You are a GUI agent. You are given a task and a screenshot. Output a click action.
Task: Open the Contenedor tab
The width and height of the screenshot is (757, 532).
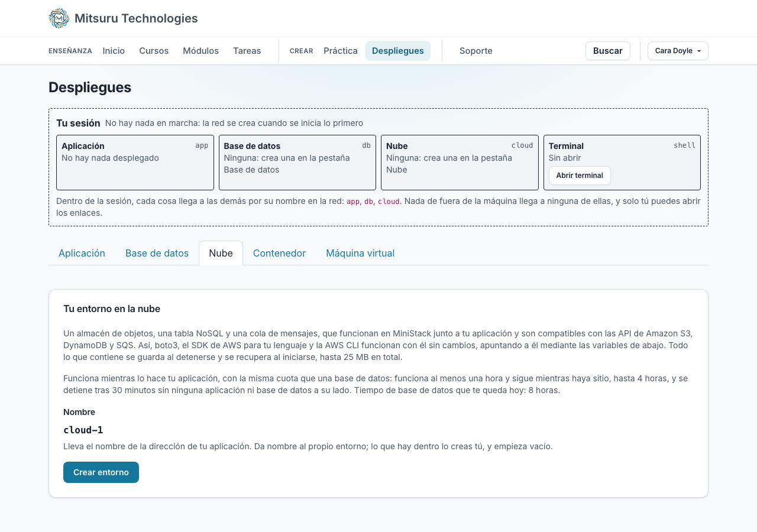[279, 253]
